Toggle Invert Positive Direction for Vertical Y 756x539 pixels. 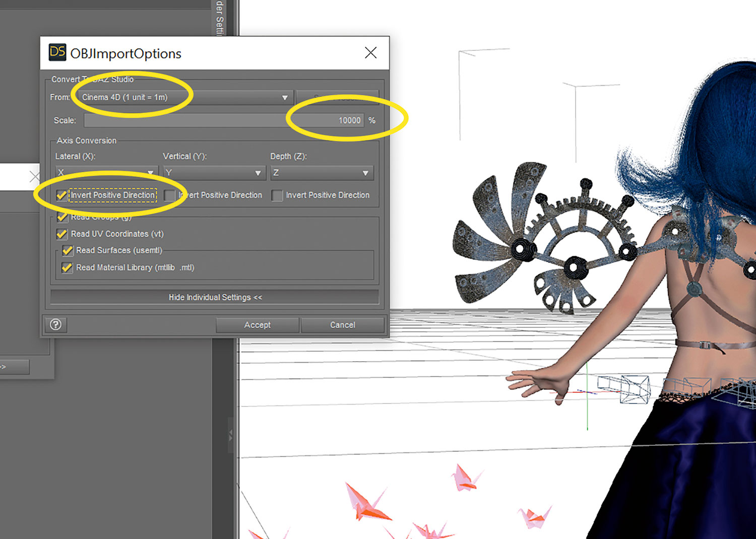click(170, 195)
